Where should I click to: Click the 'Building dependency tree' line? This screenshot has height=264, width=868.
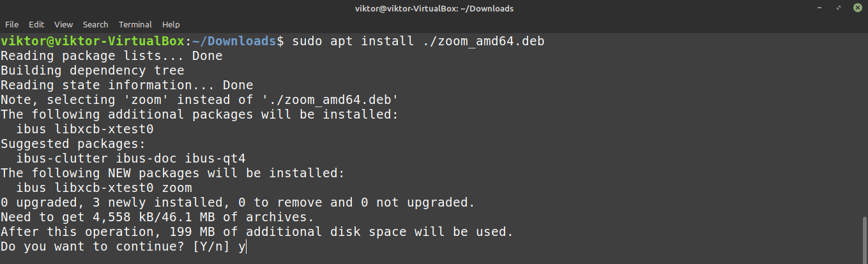[x=93, y=71]
